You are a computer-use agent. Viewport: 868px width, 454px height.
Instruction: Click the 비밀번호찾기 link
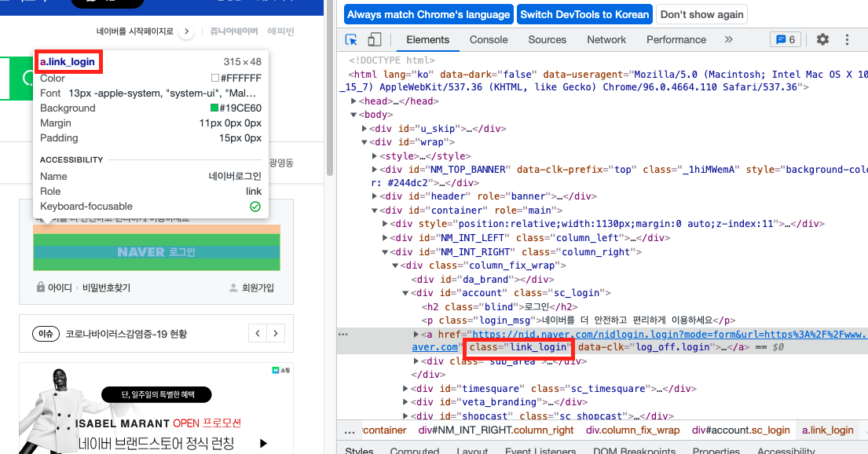point(106,288)
